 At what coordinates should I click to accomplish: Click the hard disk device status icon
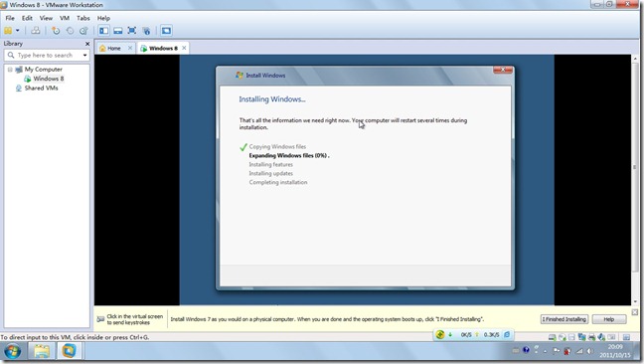552,337
